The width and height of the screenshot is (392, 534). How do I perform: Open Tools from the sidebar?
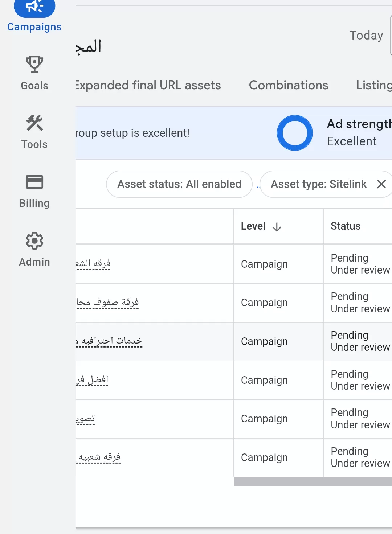tap(34, 123)
